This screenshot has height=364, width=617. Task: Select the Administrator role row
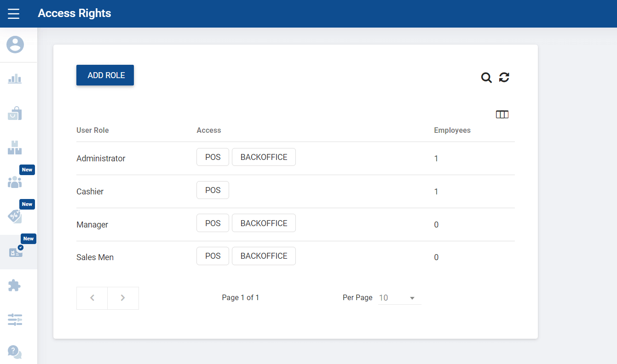click(295, 159)
